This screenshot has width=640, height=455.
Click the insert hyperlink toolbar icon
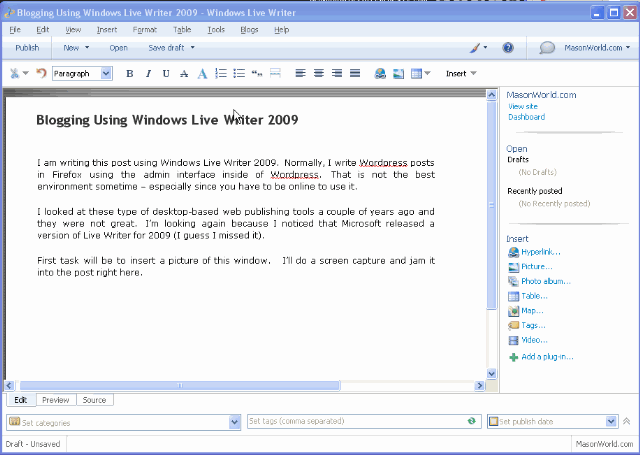click(380, 73)
